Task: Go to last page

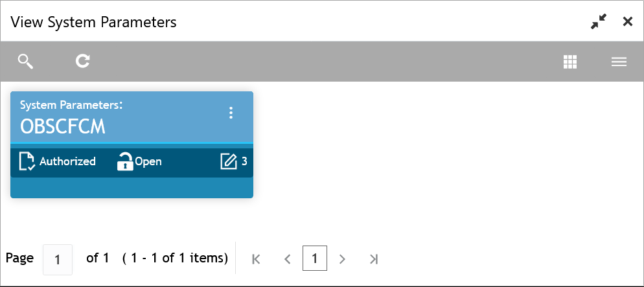Action: tap(373, 259)
